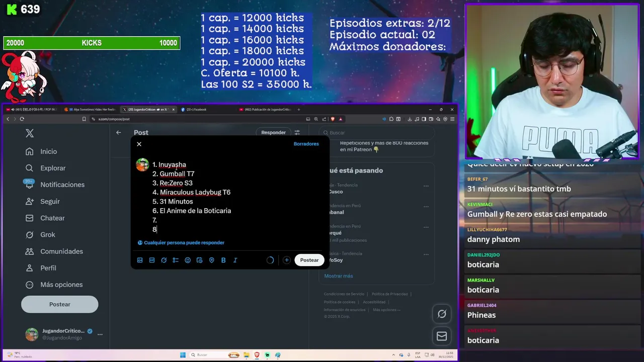Open Windows Start menu
The image size is (644, 362).
point(183,354)
